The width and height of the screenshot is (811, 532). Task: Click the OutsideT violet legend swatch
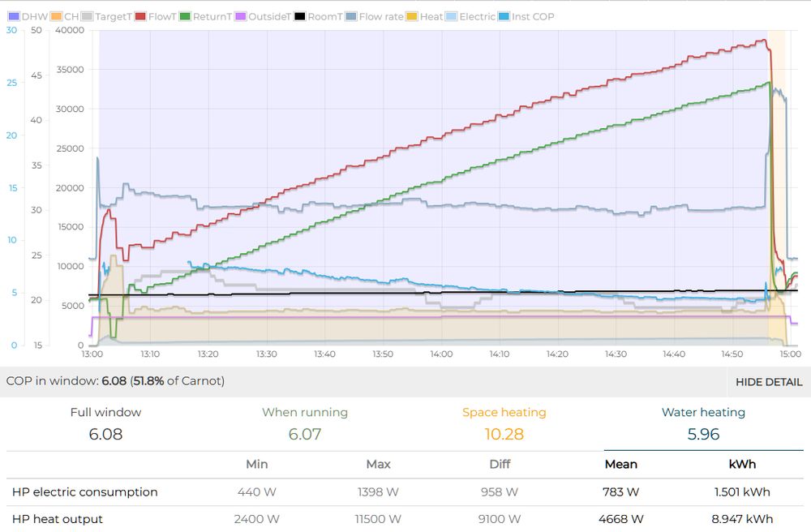tap(241, 16)
